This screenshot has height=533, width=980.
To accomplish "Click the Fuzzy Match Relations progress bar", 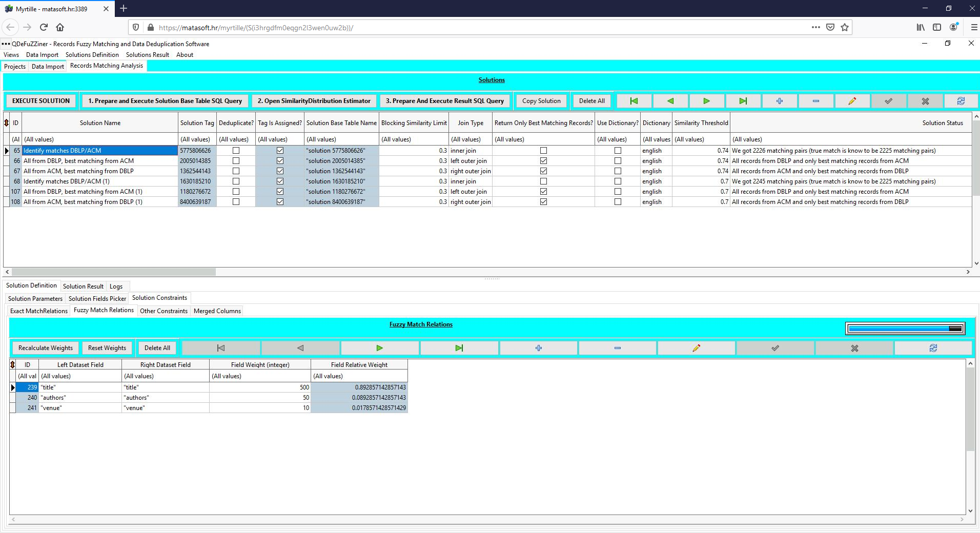I will pos(905,329).
